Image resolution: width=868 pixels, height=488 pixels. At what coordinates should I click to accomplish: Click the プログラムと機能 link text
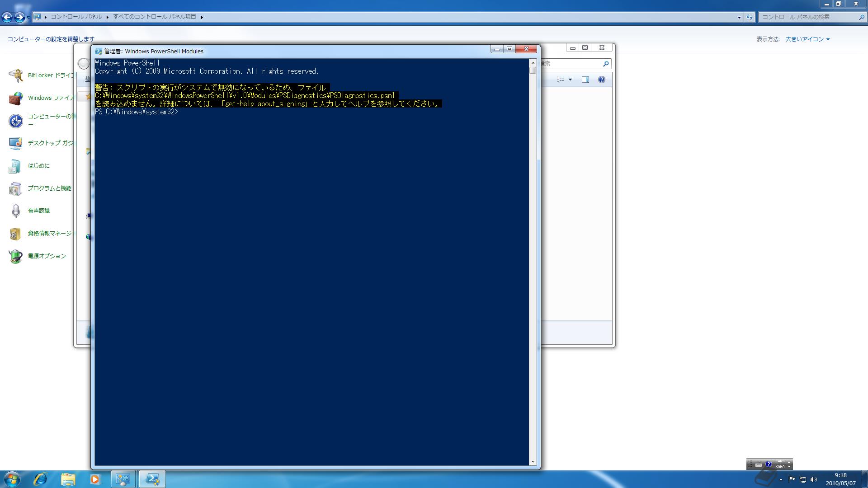(x=50, y=188)
